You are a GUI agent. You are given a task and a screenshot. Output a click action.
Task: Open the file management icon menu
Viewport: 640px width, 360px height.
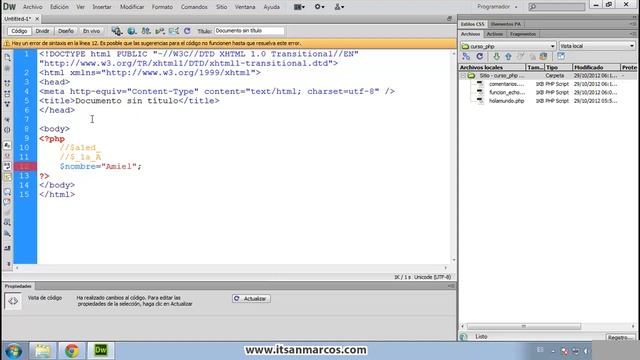point(146,31)
